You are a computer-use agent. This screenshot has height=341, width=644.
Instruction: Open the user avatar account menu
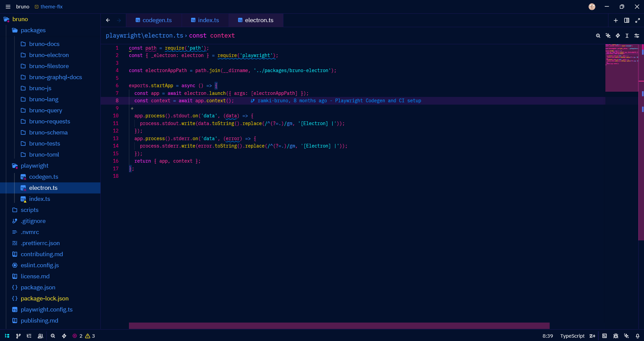(x=592, y=7)
